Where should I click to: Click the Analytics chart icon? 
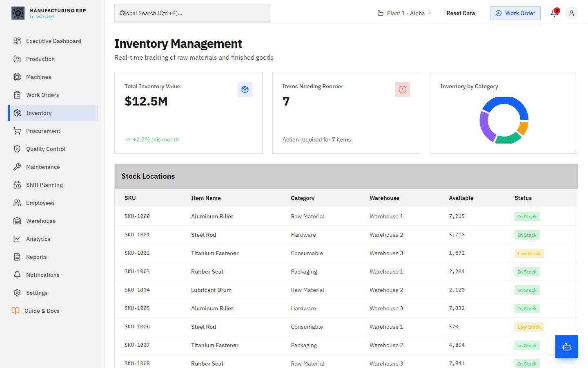point(17,239)
